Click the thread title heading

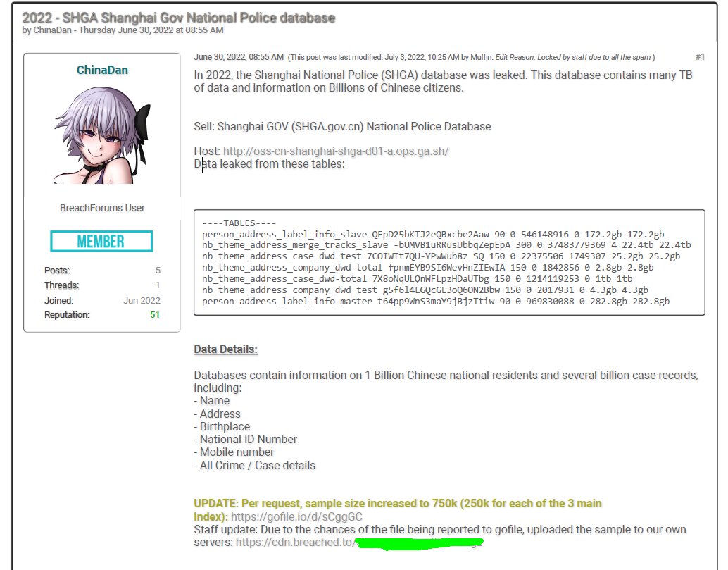click(x=179, y=18)
